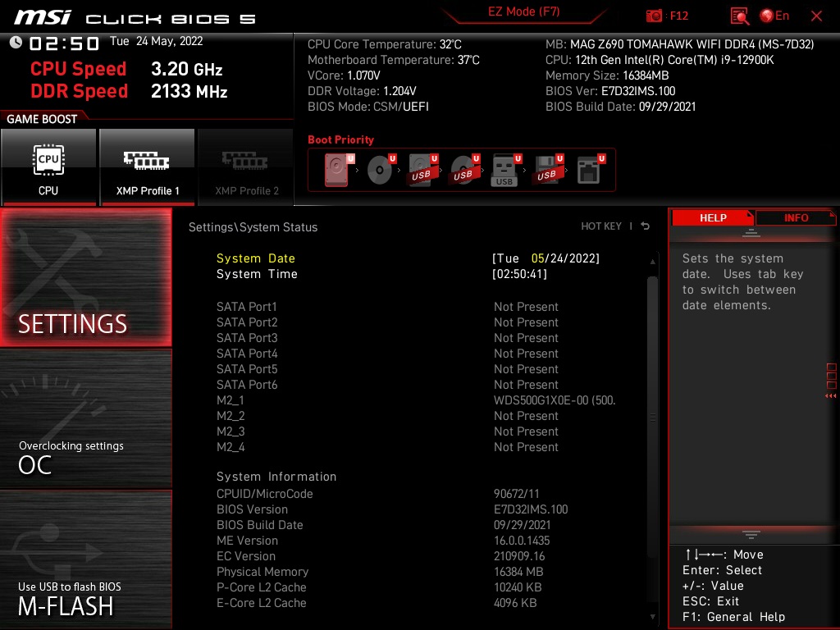
Task: Toggle the CPU Game Boost icon
Action: (48, 167)
